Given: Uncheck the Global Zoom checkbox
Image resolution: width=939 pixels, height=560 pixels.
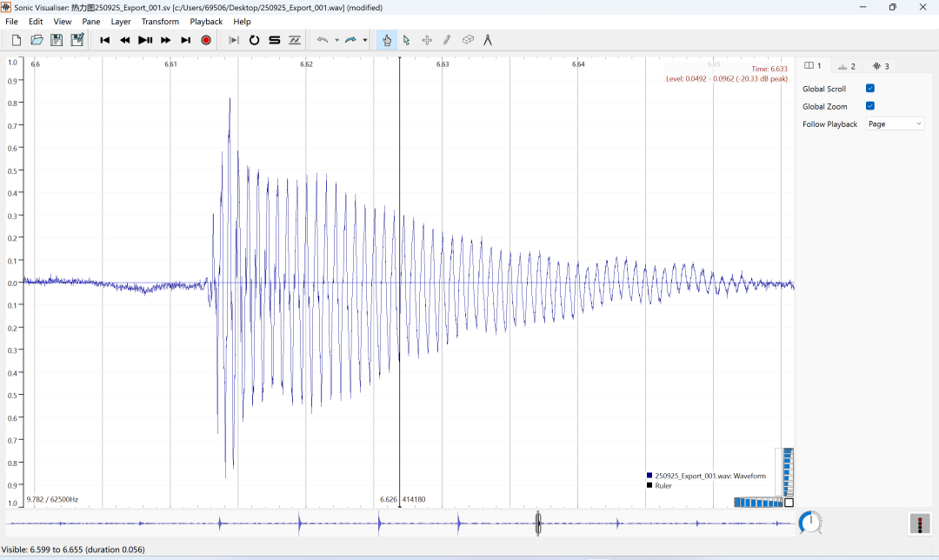Looking at the screenshot, I should pyautogui.click(x=870, y=106).
